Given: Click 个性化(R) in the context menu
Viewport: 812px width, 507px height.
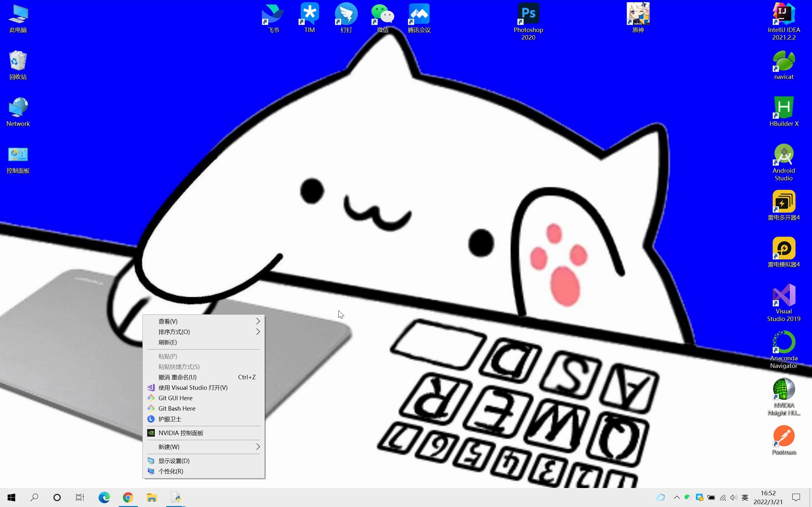Looking at the screenshot, I should (x=171, y=471).
